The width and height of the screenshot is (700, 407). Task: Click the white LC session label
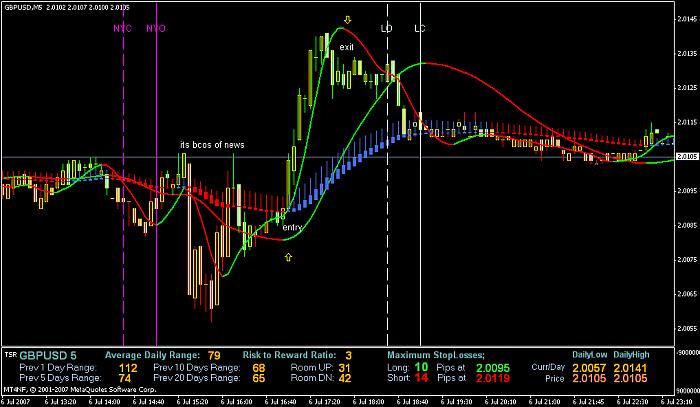click(x=420, y=29)
